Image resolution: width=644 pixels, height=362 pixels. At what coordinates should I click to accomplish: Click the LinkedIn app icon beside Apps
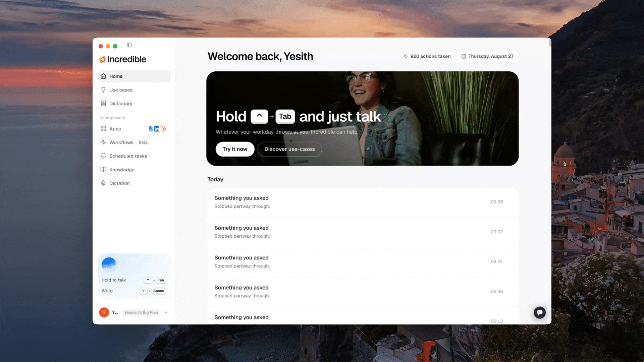tap(157, 129)
